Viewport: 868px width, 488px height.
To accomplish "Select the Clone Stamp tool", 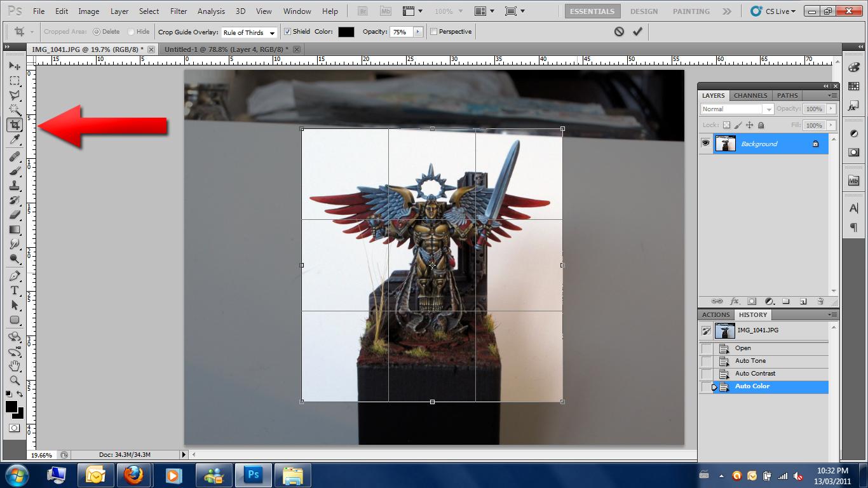I will 15,186.
